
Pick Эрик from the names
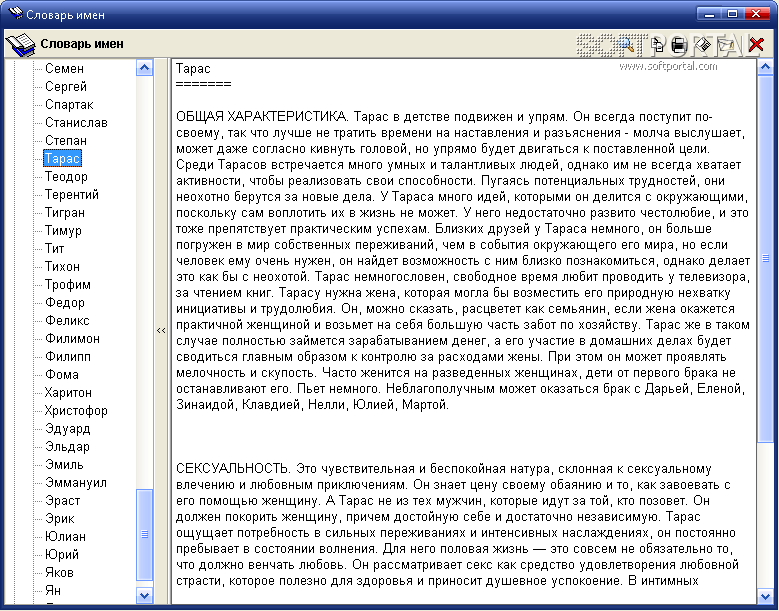60,519
